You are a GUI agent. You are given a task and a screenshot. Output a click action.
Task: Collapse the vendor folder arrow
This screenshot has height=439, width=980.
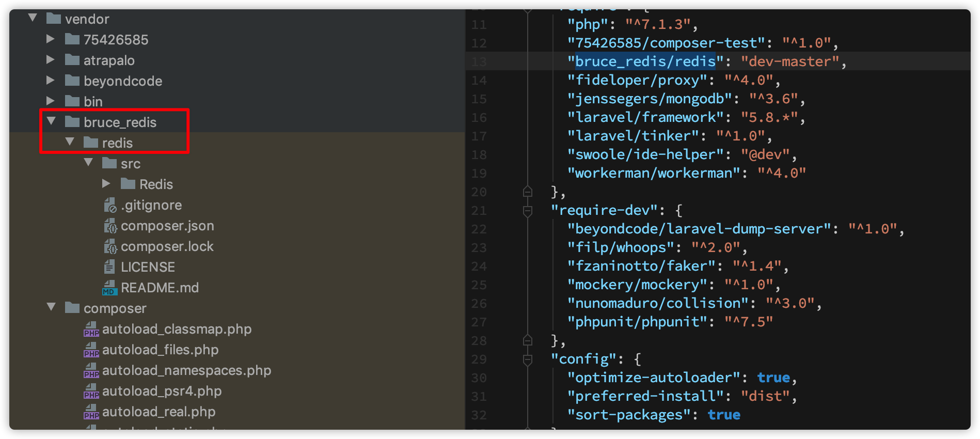click(x=33, y=18)
